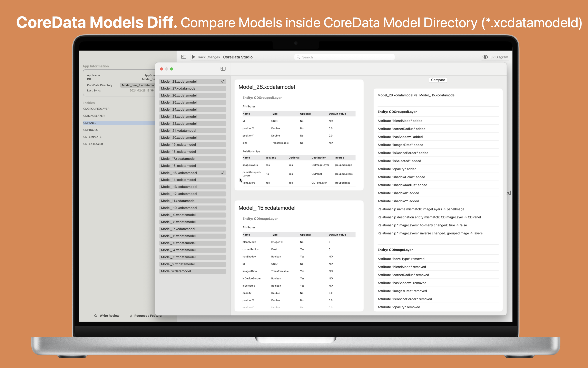
Task: Deselect Model_28.xcdatamodel checkmark row
Action: [x=193, y=82]
